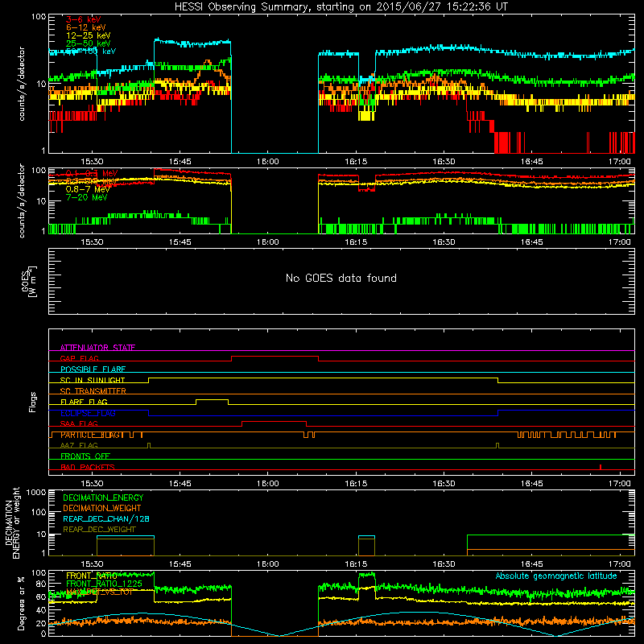Select the ATTENUATOR_STATE flag label

(97, 348)
